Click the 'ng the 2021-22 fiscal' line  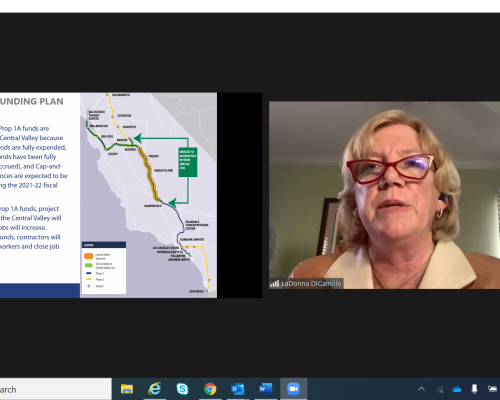tap(29, 185)
